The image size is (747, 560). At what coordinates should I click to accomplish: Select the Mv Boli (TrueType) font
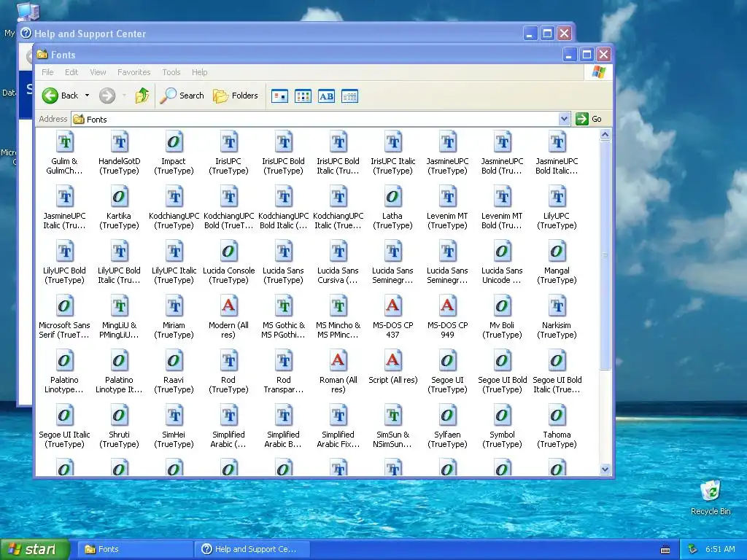click(502, 316)
